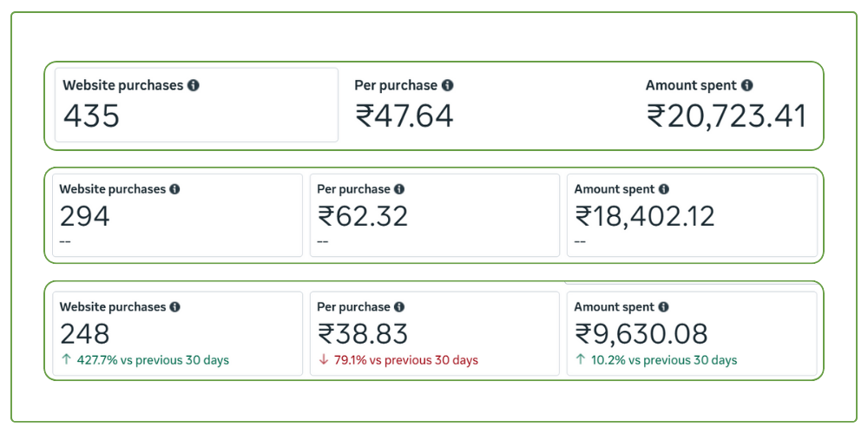This screenshot has height=434, width=868.
Task: Click the 427.7% vs previous 30 days text
Action: click(151, 360)
